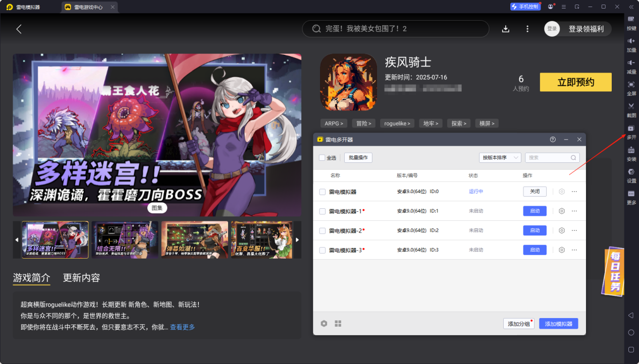Open the 多开 multi-instance icon in sidebar
This screenshot has height=364, width=639.
631,131
